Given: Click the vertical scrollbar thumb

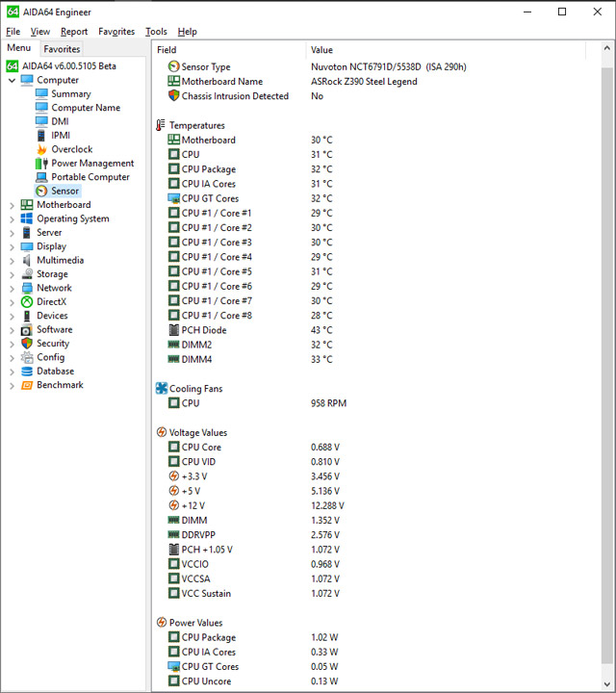Looking at the screenshot, I should pyautogui.click(x=606, y=365).
